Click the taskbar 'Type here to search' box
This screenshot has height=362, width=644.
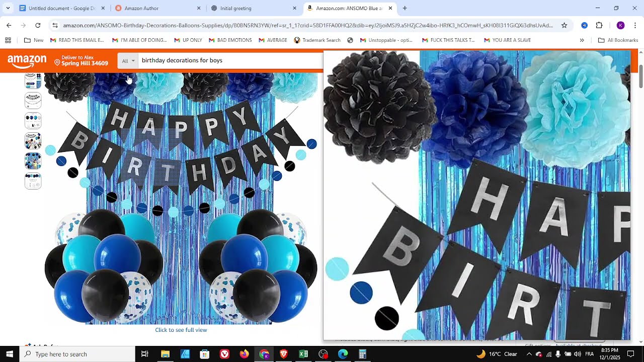click(77, 354)
